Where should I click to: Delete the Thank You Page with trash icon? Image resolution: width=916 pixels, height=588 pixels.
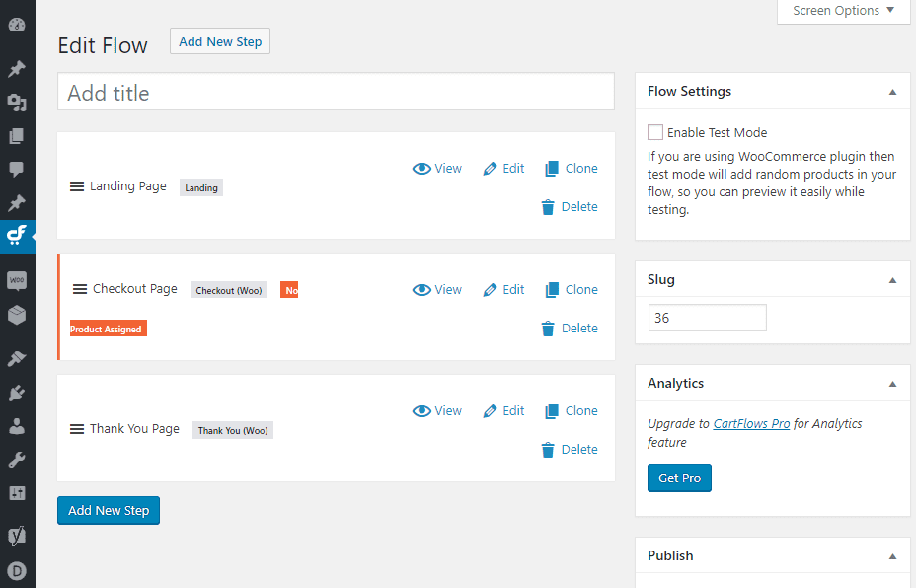569,449
